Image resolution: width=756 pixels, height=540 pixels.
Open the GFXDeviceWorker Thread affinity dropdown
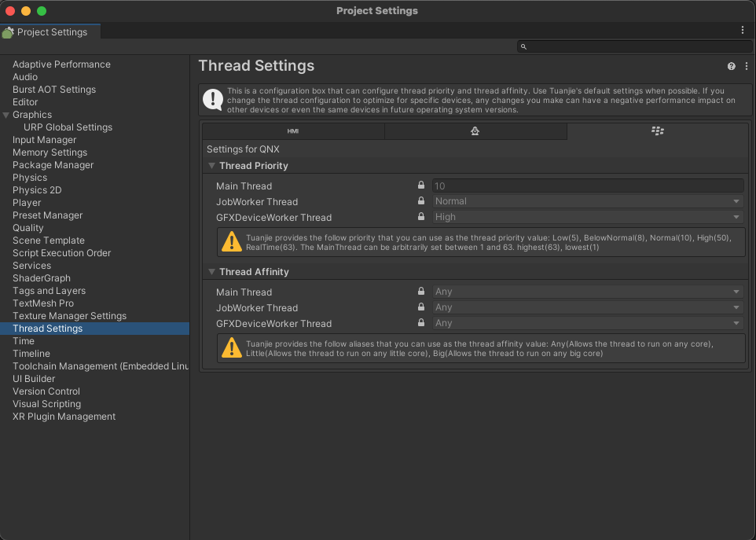pyautogui.click(x=586, y=322)
